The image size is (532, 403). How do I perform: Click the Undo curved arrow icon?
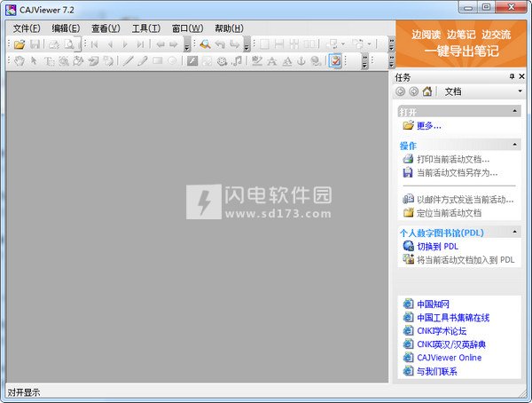pyautogui.click(x=220, y=44)
